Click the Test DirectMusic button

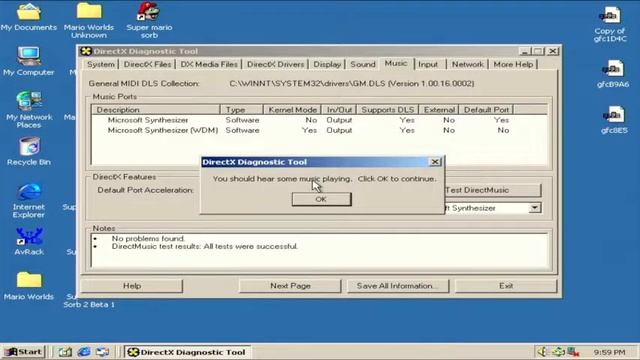pyautogui.click(x=492, y=190)
